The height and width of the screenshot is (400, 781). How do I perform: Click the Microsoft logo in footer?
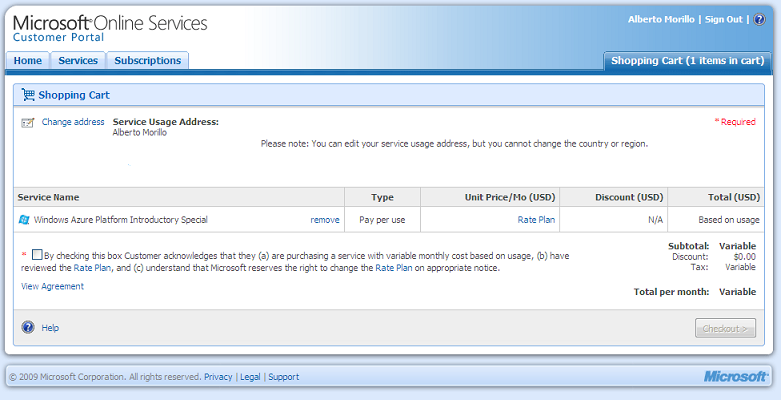(735, 377)
